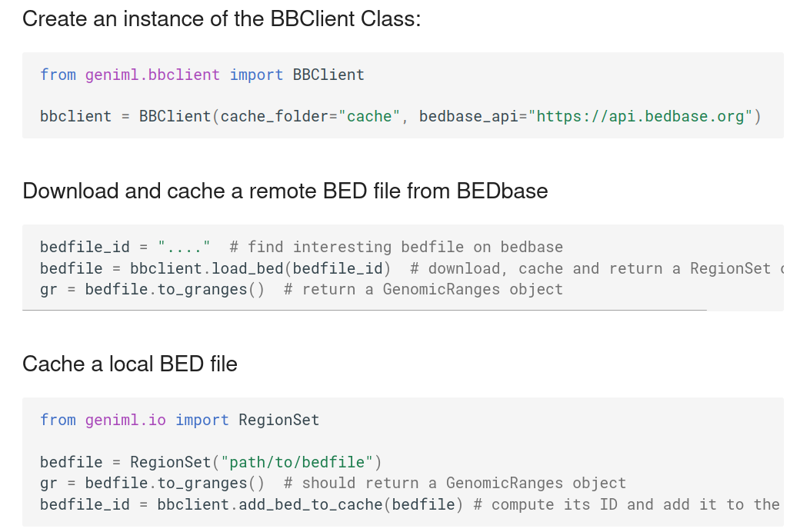Click the "cache" string value in cache_folder argument
The height and width of the screenshot is (532, 810).
pos(368,117)
